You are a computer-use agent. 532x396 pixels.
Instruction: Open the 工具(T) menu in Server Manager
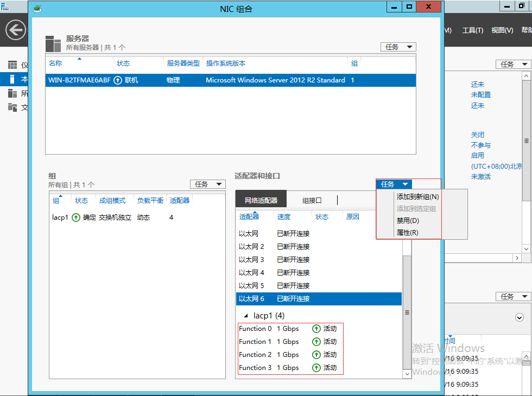(x=473, y=30)
